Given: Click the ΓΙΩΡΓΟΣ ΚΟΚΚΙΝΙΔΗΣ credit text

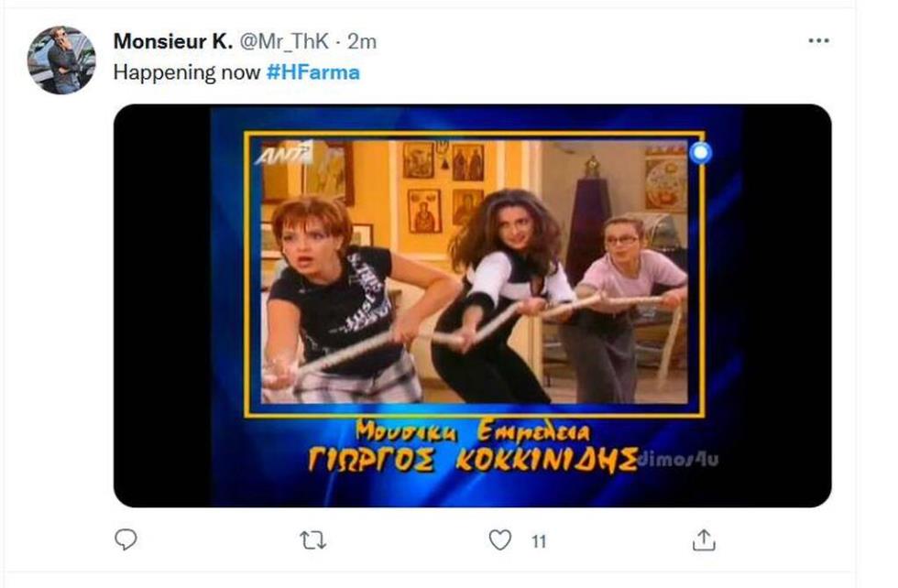Looking at the screenshot, I should click(473, 459).
